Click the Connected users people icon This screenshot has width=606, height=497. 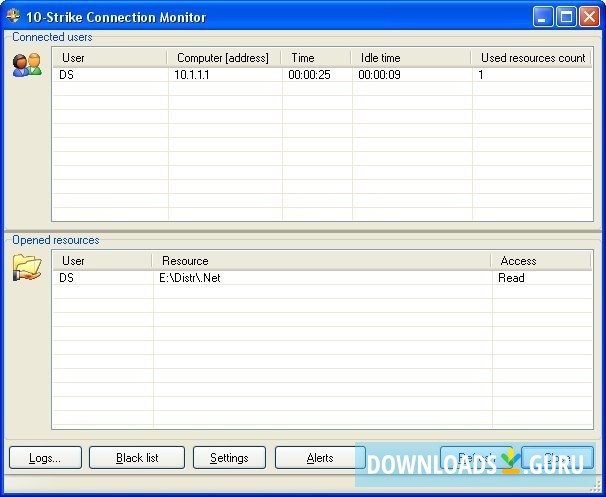pos(27,65)
